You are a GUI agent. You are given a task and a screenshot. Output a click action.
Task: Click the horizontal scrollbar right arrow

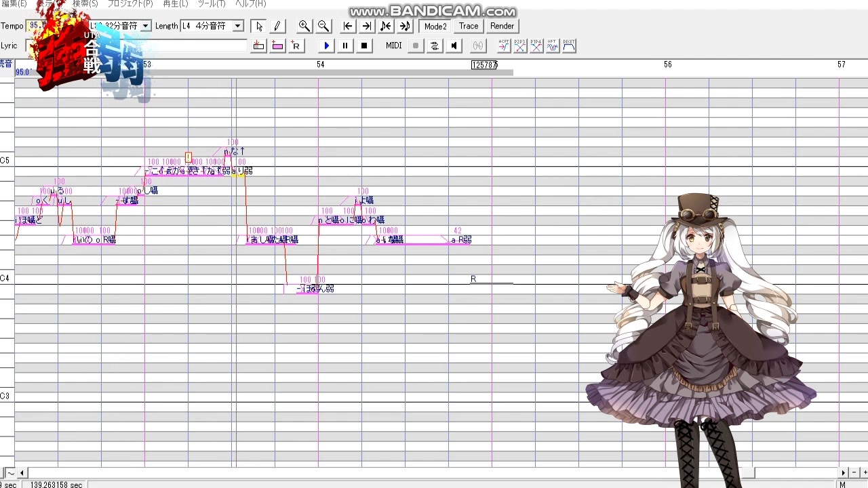pyautogui.click(x=844, y=472)
